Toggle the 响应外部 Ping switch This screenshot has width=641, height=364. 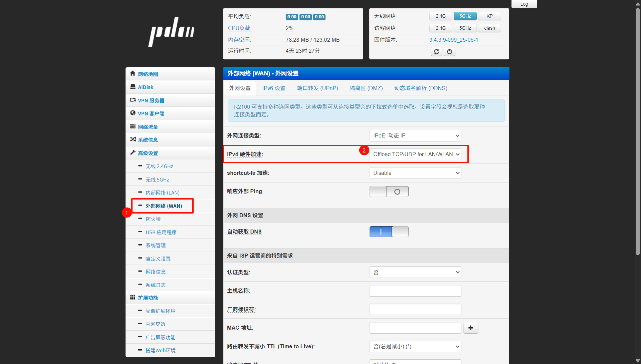(x=389, y=192)
